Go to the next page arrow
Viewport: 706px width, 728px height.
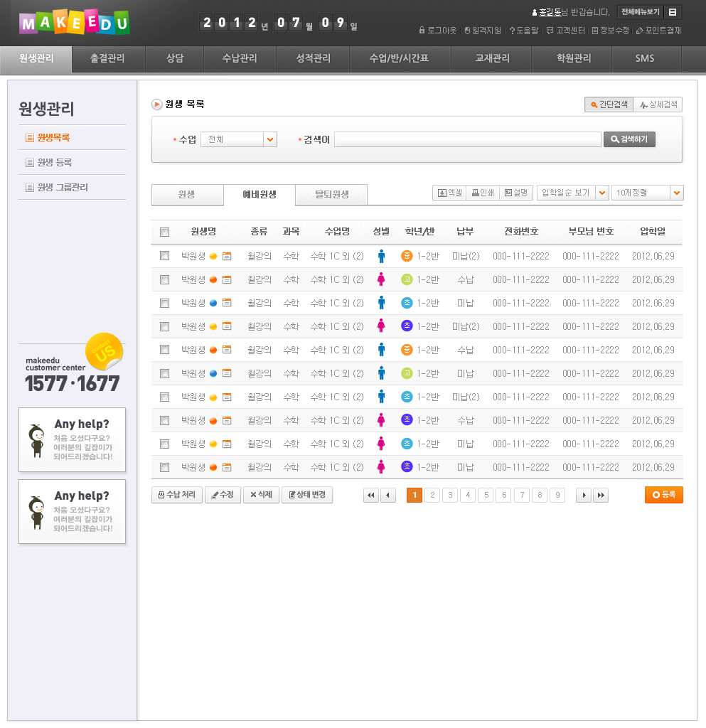pos(583,496)
